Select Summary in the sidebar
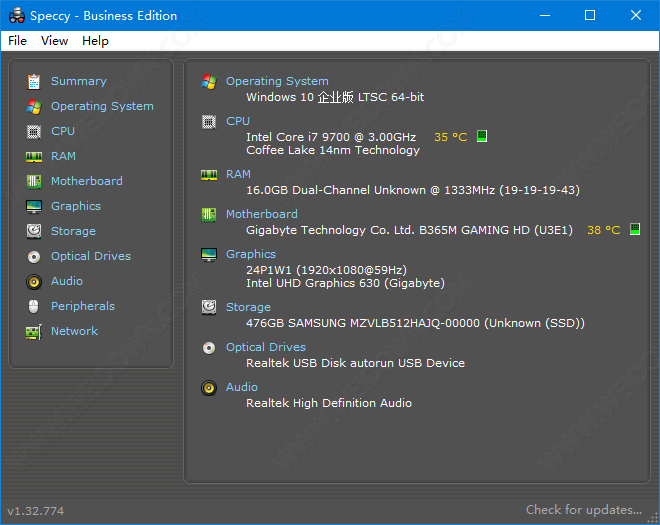This screenshot has width=660, height=525. pos(79,81)
